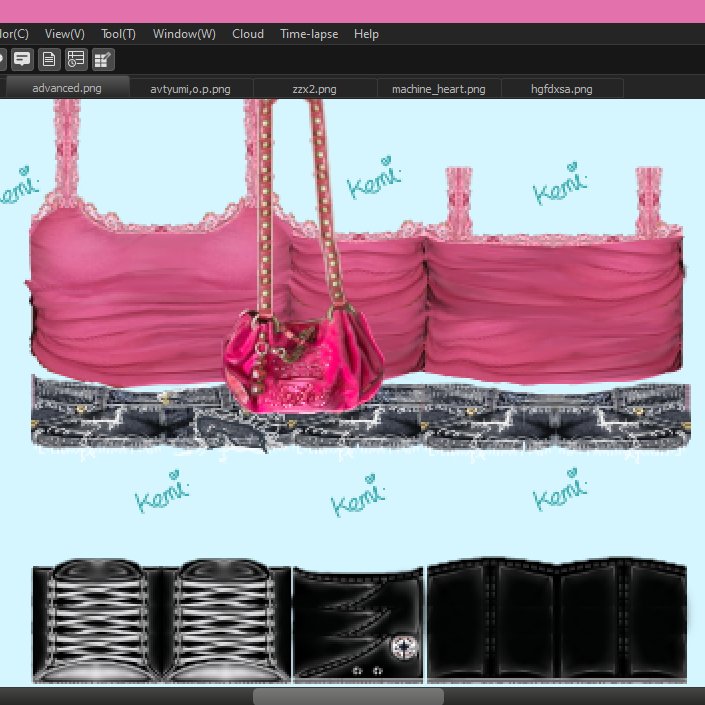Switch to the avtyumi,o.p.png tab
The image size is (705, 705).
pyautogui.click(x=191, y=89)
